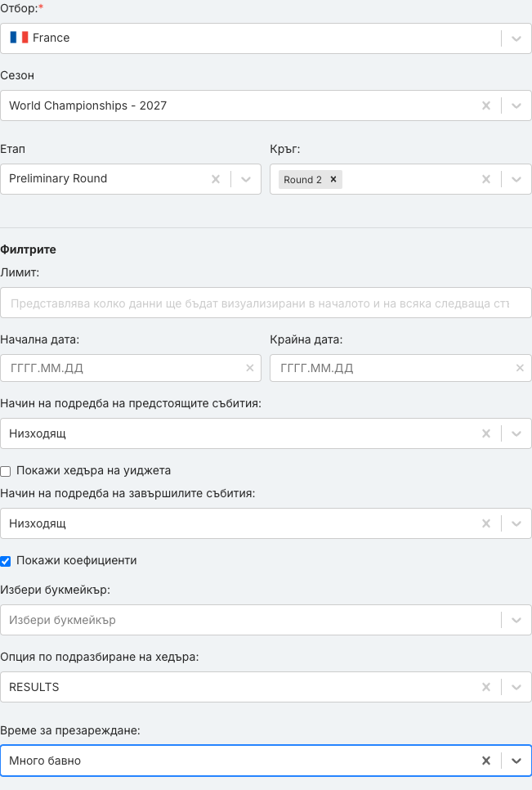Viewport: 532px width, 790px height.
Task: Remove the Round 2 tag
Action: (333, 179)
